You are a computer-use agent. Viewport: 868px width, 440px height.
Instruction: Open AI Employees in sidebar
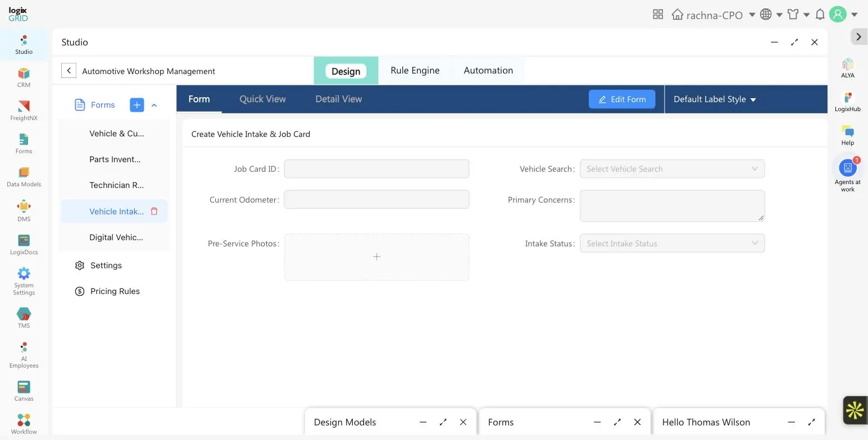click(24, 355)
